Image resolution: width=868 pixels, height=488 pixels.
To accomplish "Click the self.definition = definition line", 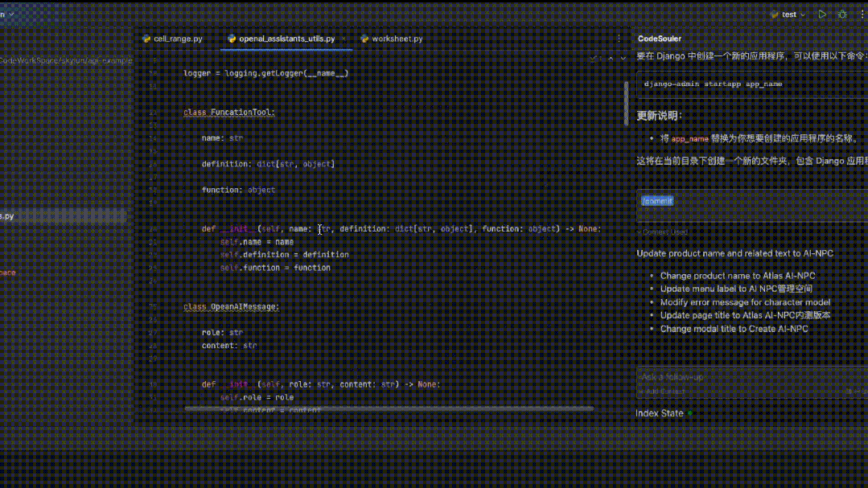I will pyautogui.click(x=285, y=255).
